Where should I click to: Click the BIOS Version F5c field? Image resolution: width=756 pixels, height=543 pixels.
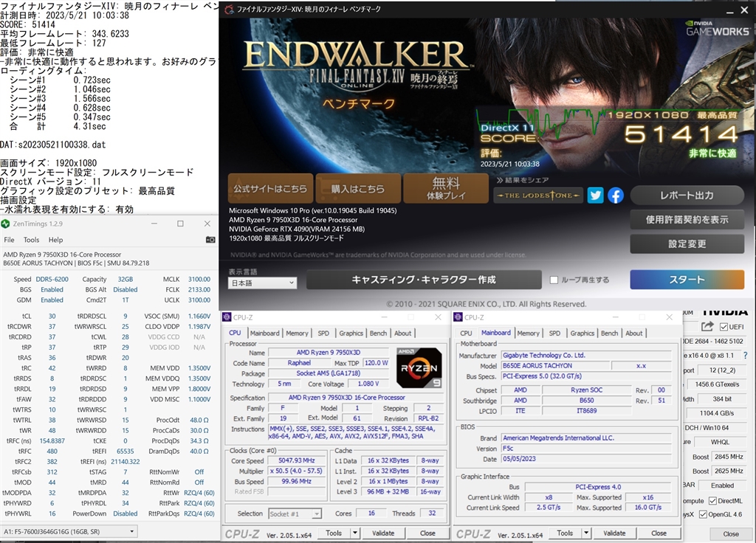[x=586, y=448]
